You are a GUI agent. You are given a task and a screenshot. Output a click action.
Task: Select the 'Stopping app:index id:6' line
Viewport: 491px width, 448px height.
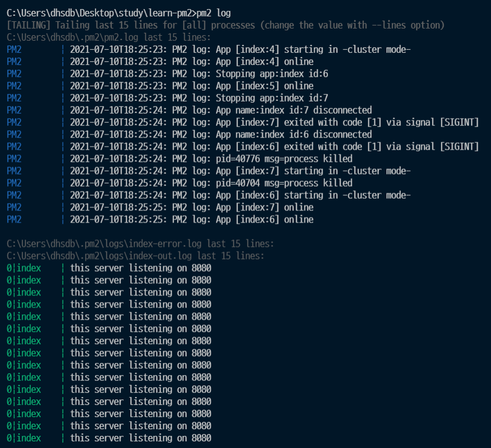click(167, 74)
